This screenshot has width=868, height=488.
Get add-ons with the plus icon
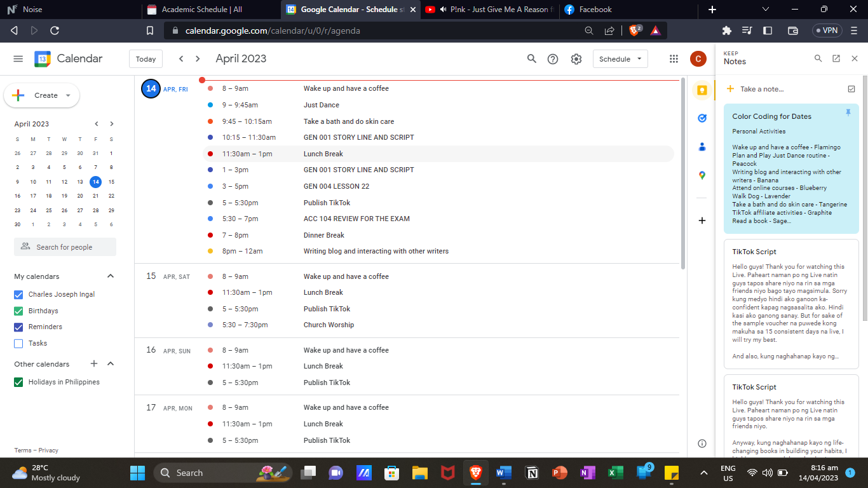click(x=702, y=220)
